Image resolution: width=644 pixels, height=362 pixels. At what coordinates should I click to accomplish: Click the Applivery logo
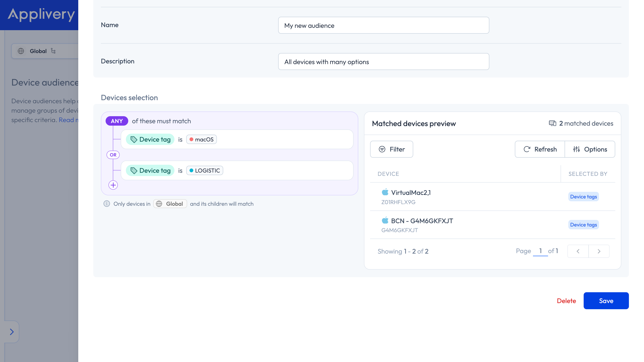pos(41,15)
